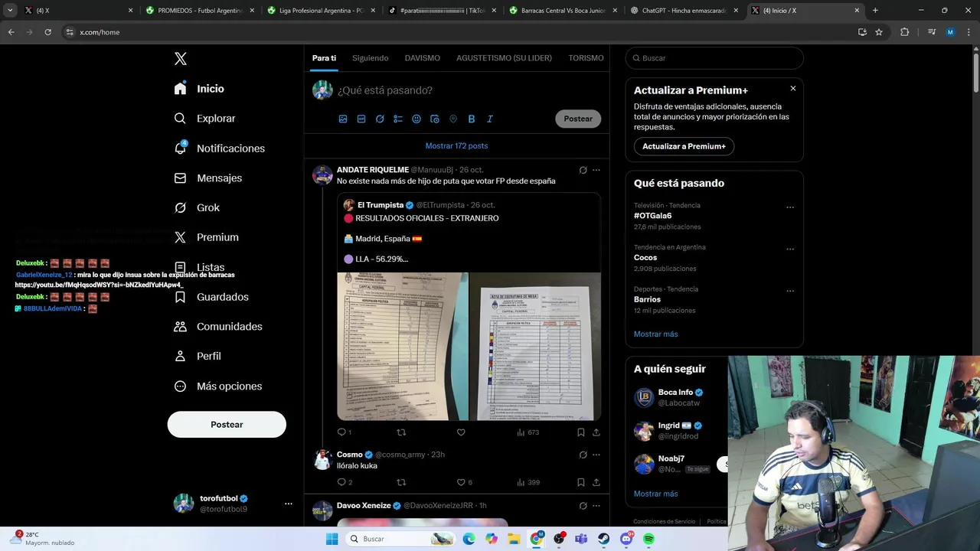This screenshot has height=551, width=980.
Task: Schedule the post with calendar icon
Action: coord(435,119)
